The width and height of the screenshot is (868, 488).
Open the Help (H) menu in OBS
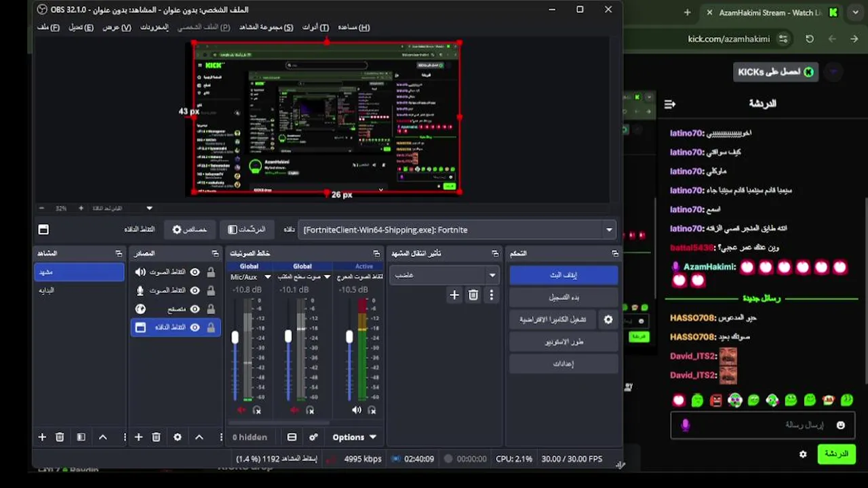[353, 27]
